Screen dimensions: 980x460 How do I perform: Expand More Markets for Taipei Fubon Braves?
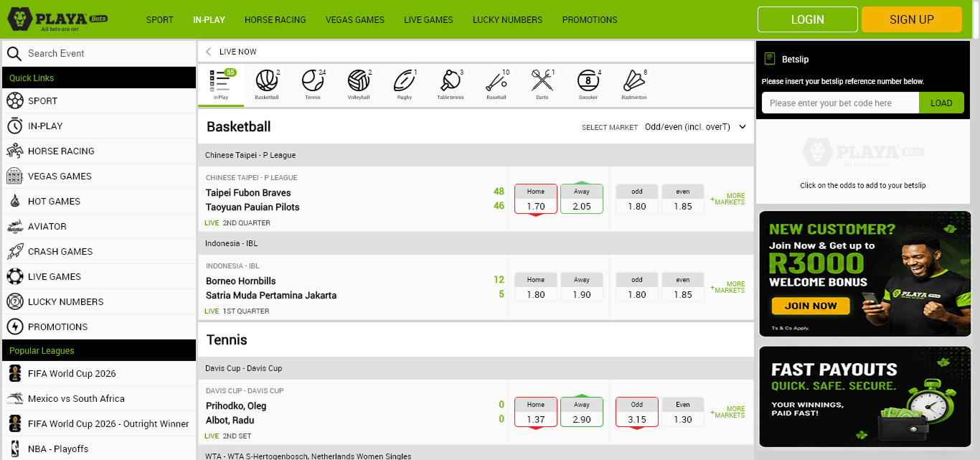click(x=728, y=199)
